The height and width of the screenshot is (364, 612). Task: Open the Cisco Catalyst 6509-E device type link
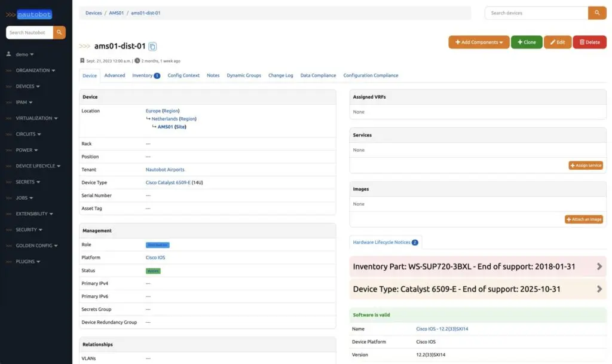168,182
